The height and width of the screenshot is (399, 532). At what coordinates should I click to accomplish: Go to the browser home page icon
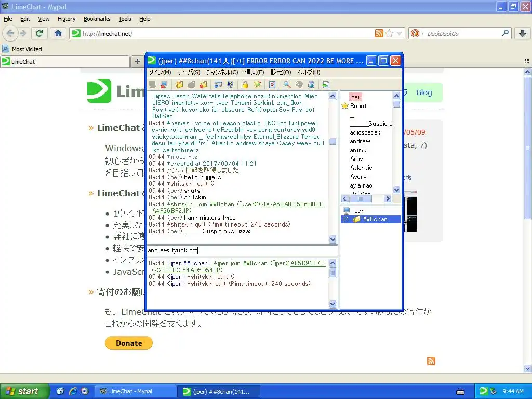[x=58, y=33]
